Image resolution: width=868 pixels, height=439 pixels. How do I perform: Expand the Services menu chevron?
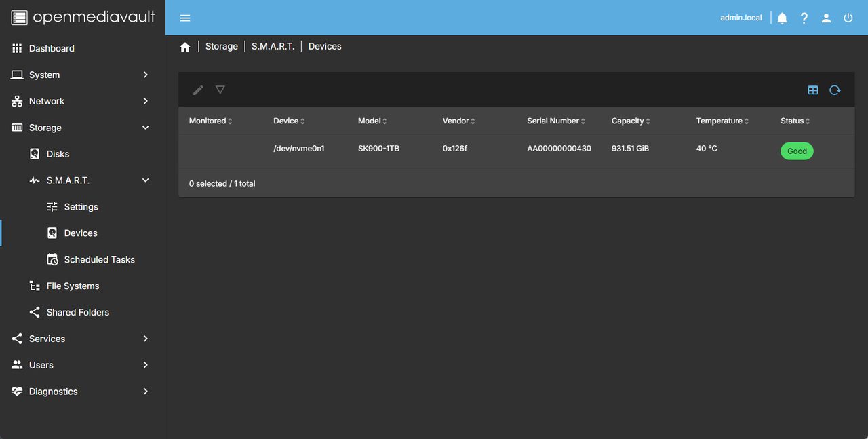click(x=145, y=339)
